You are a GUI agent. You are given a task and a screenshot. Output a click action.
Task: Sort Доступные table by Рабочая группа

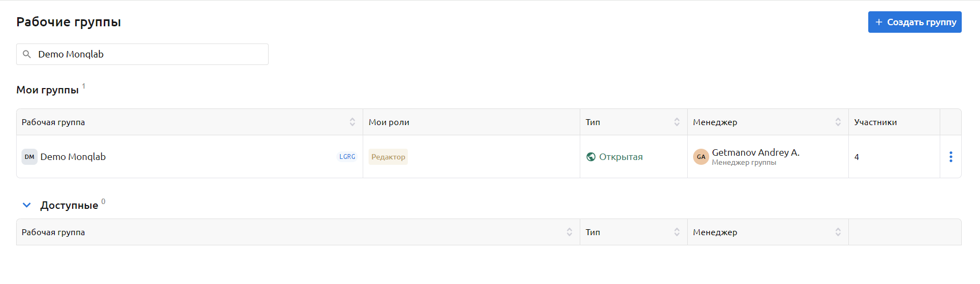570,232
